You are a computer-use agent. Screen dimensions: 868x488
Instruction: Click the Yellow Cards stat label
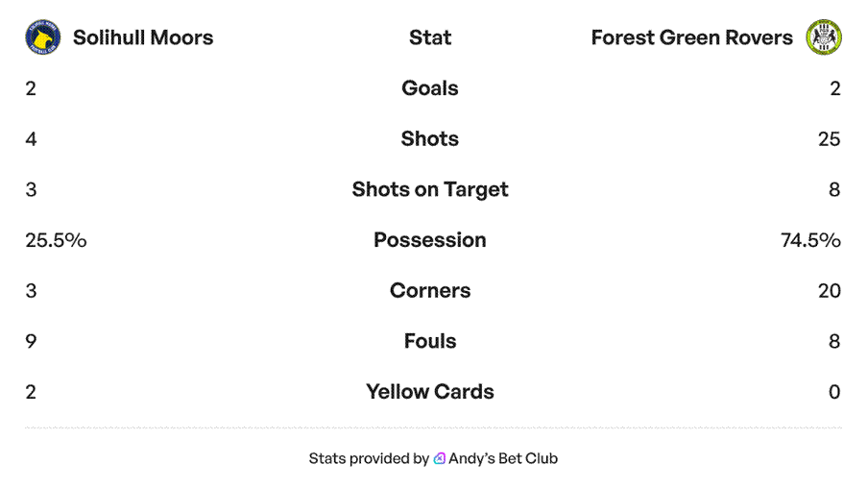(429, 392)
